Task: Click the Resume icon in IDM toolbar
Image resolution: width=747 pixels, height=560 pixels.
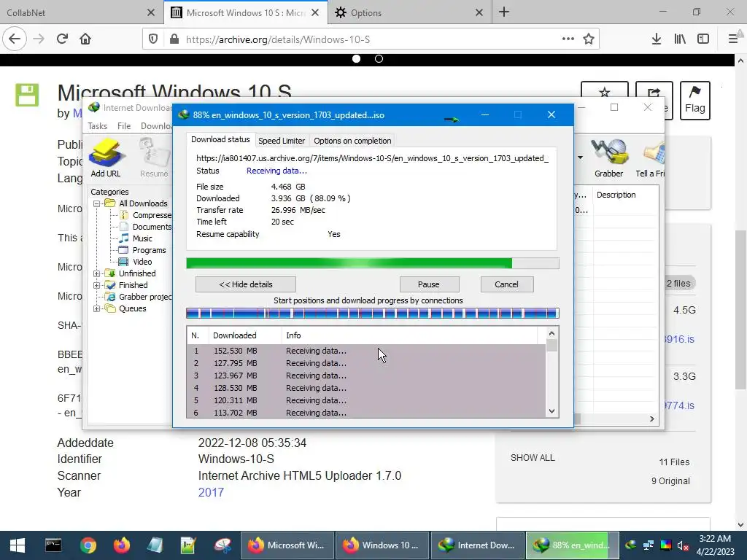Action: pos(154,157)
